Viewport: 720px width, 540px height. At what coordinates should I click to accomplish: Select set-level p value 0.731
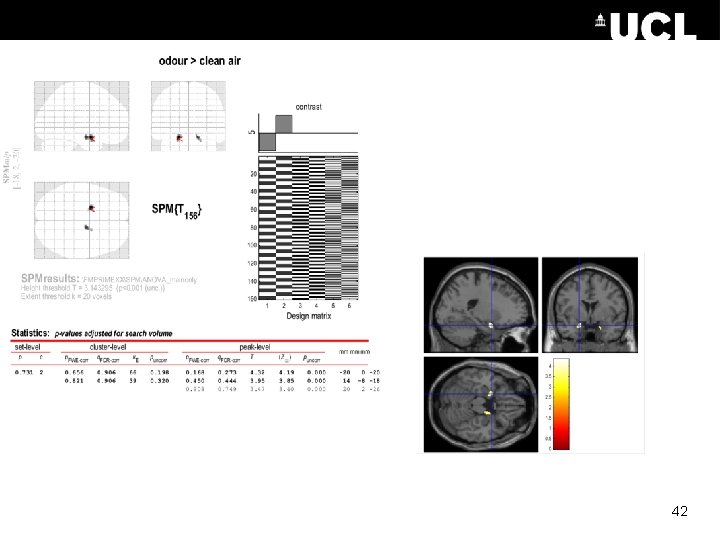pyautogui.click(x=23, y=372)
